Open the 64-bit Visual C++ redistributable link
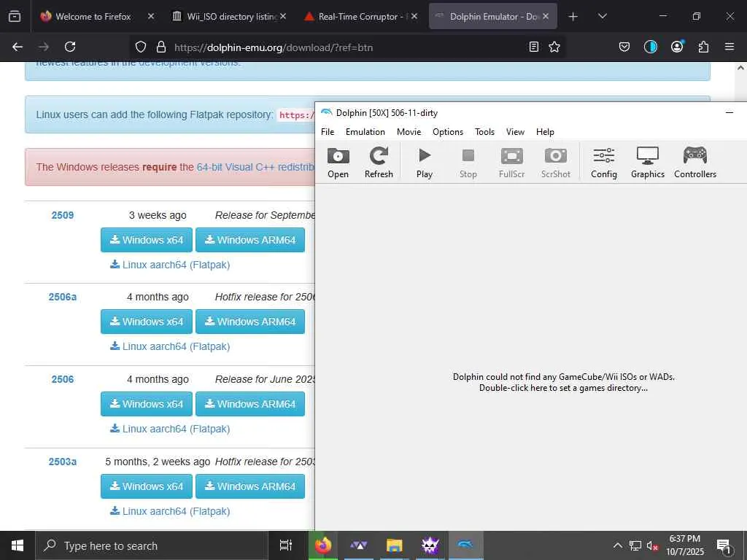 (255, 167)
